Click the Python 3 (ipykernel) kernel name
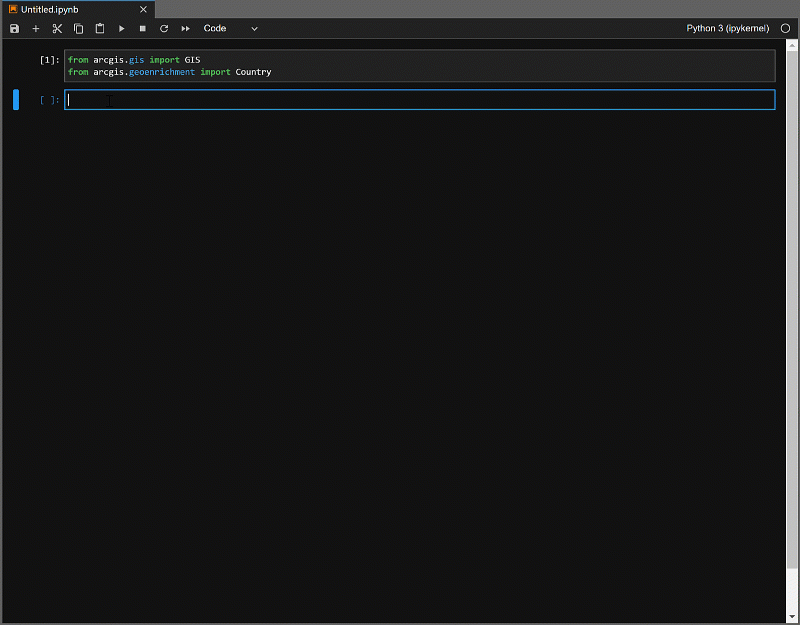The height and width of the screenshot is (625, 800). [728, 29]
